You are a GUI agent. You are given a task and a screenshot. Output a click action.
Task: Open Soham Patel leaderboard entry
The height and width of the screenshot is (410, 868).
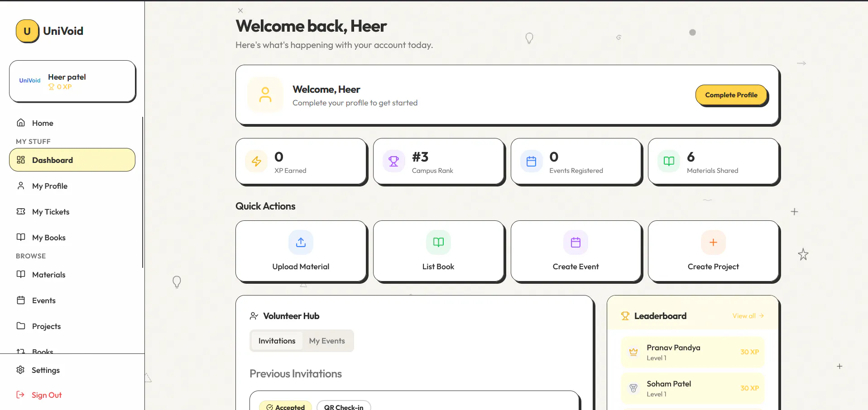(x=693, y=388)
